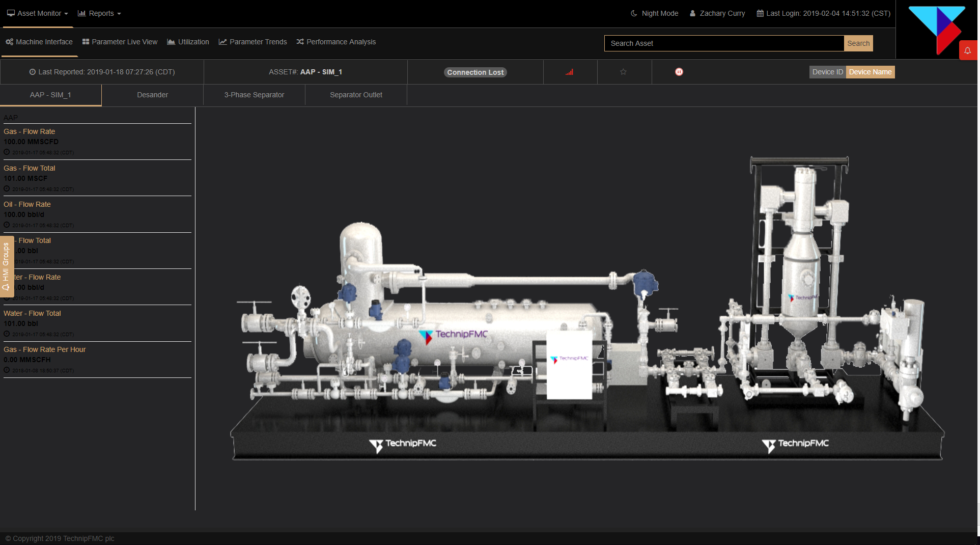Select the Oil - Flow Rate parameter
Image resolution: width=980 pixels, height=545 pixels.
click(27, 204)
